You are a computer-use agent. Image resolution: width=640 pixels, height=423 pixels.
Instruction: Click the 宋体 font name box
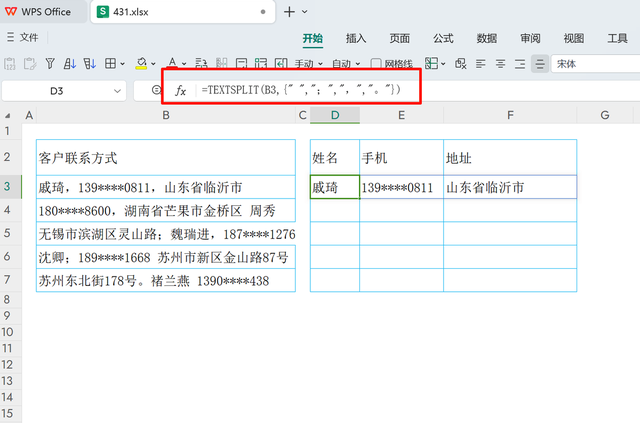click(596, 64)
